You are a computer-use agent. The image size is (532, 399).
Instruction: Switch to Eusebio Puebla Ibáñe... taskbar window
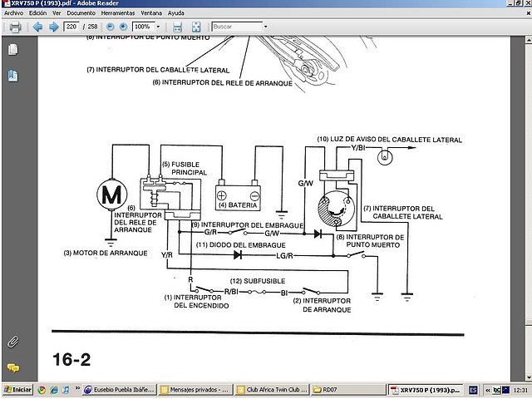119,390
